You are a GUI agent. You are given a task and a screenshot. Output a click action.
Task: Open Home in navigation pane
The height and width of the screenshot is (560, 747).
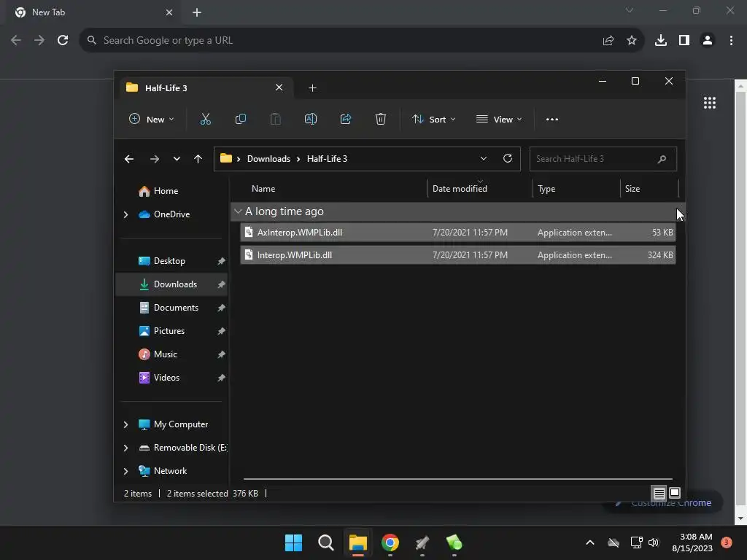166,191
